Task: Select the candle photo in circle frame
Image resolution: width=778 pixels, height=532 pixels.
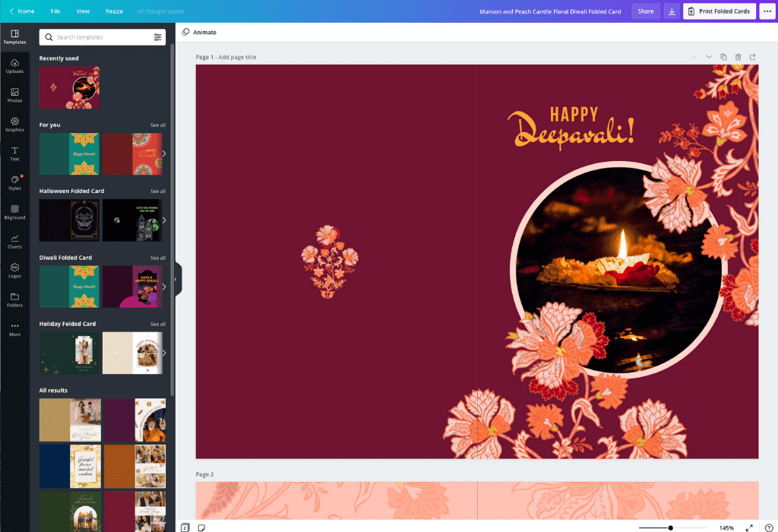Action: (x=618, y=270)
